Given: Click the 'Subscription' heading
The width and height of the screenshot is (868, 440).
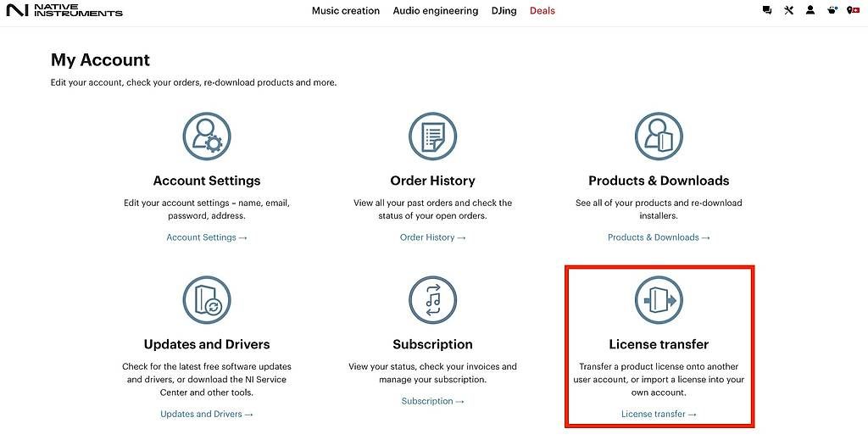Looking at the screenshot, I should tap(433, 344).
